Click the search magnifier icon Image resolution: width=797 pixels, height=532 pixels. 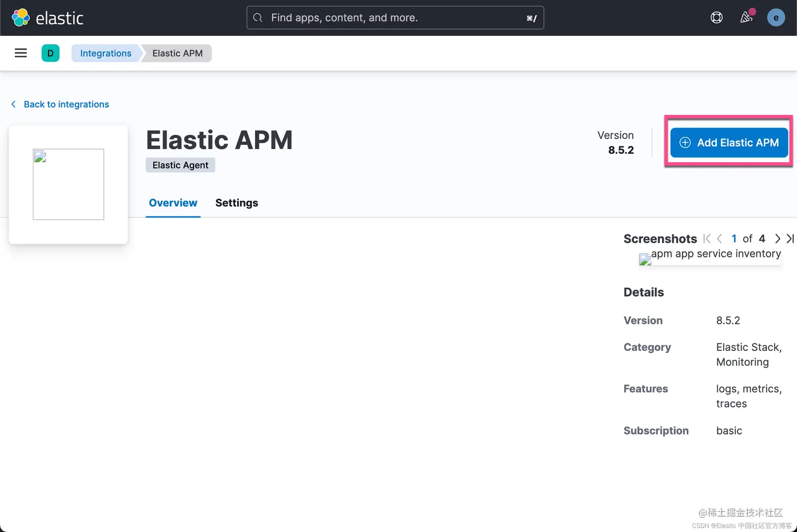(258, 18)
